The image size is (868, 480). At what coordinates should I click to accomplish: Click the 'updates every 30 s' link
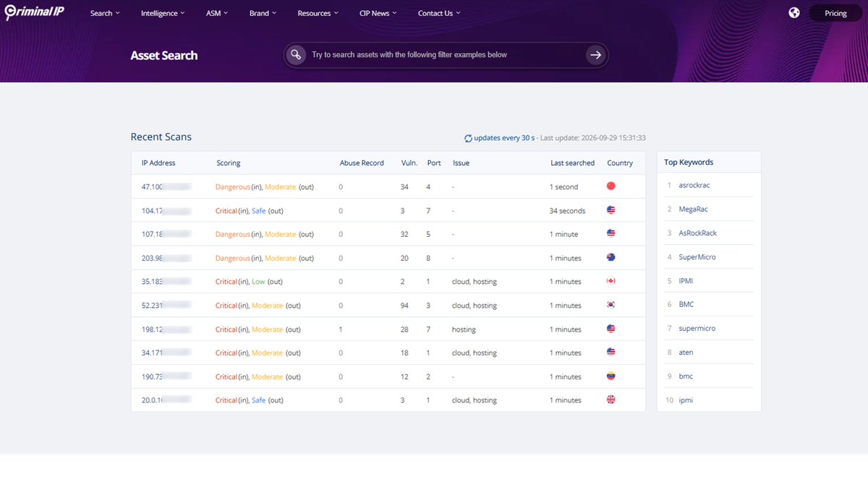[x=504, y=138]
